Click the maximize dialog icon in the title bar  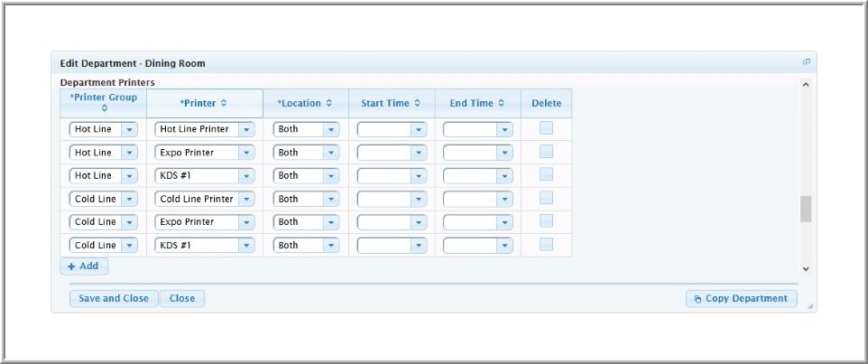807,62
